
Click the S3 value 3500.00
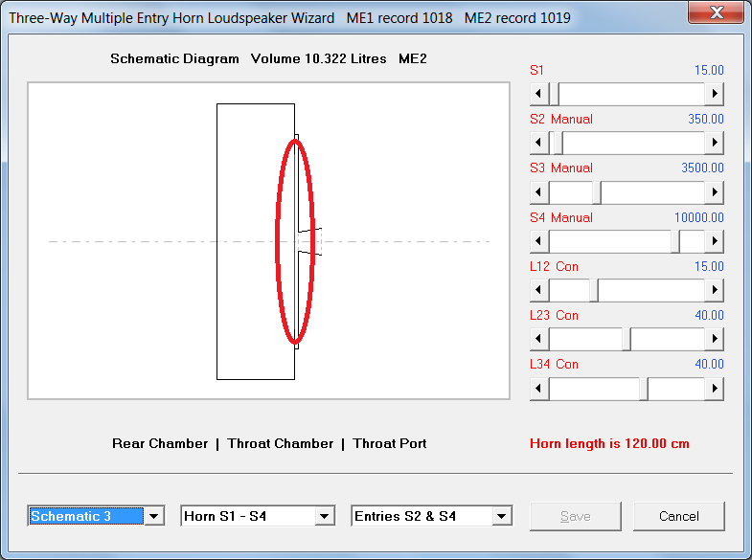coord(702,168)
